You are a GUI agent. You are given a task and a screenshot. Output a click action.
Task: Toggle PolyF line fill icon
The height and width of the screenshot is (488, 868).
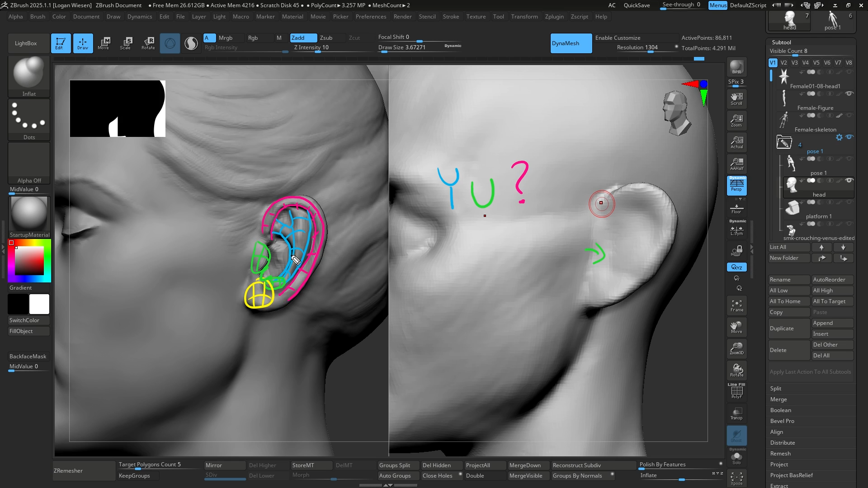736,391
